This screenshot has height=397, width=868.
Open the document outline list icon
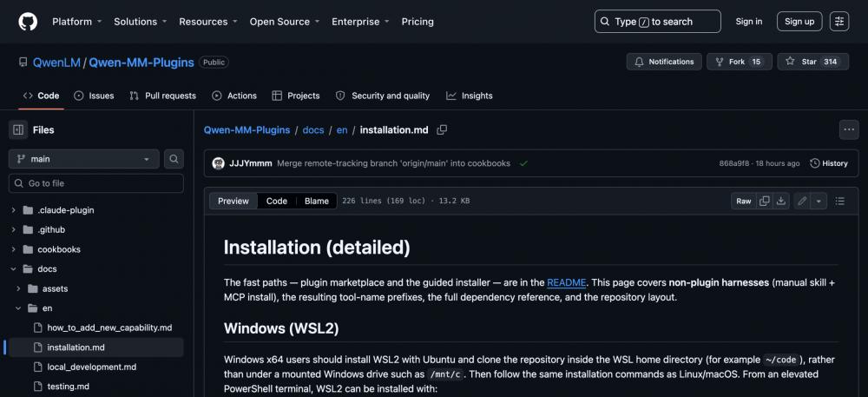[839, 201]
